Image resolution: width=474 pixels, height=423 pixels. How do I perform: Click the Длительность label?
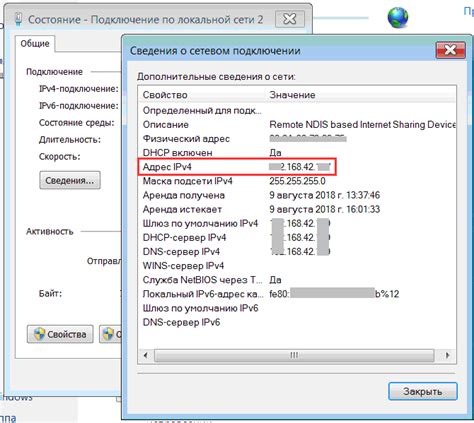[70, 139]
